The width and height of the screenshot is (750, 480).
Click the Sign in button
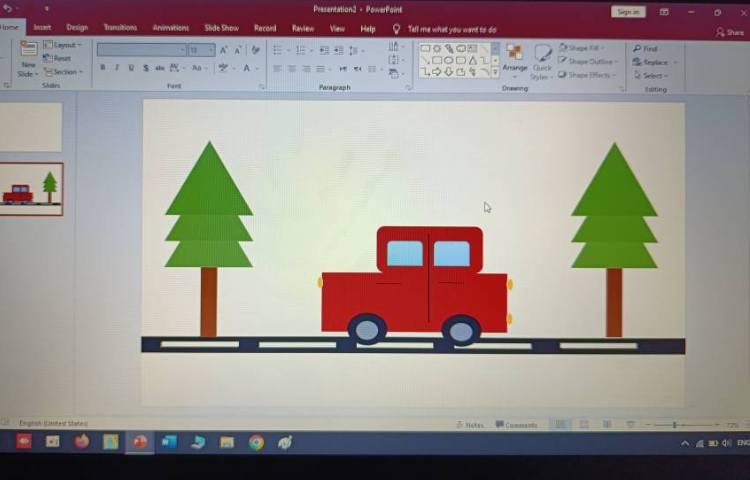pyautogui.click(x=627, y=12)
